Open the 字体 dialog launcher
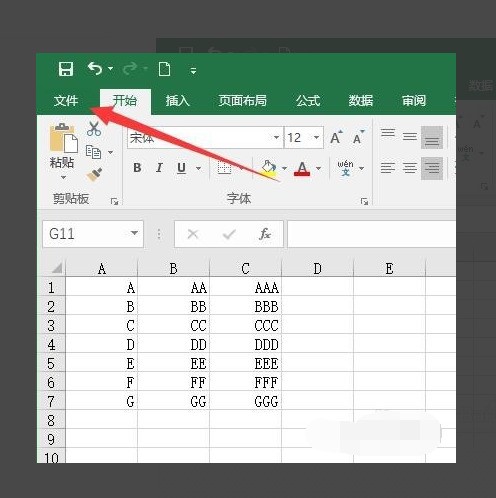496x498 pixels. point(364,201)
